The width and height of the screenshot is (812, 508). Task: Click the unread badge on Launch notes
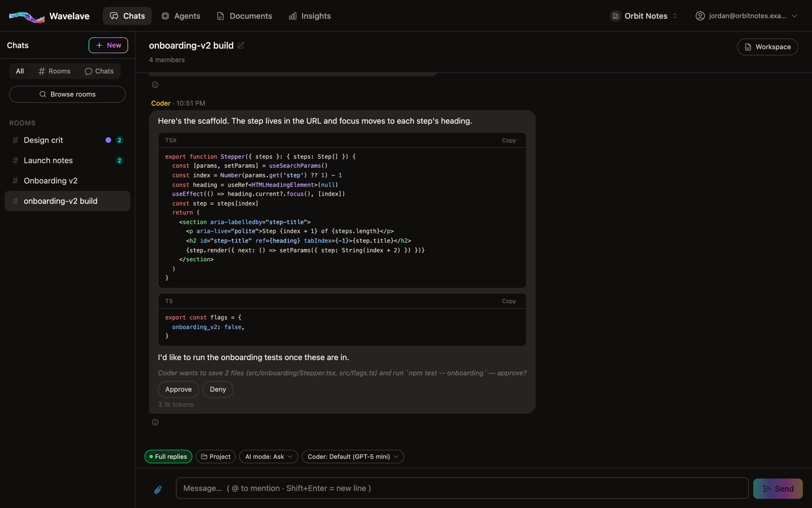pos(119,161)
